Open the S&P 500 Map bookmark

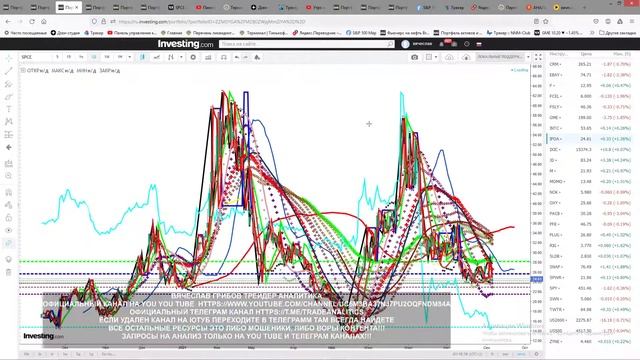coord(361,33)
